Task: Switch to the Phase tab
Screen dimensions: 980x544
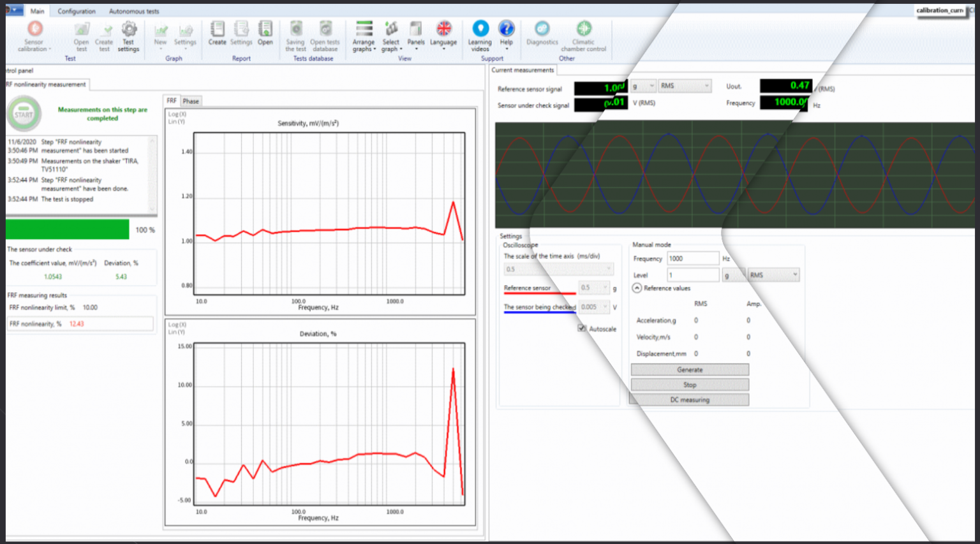Action: coord(190,101)
